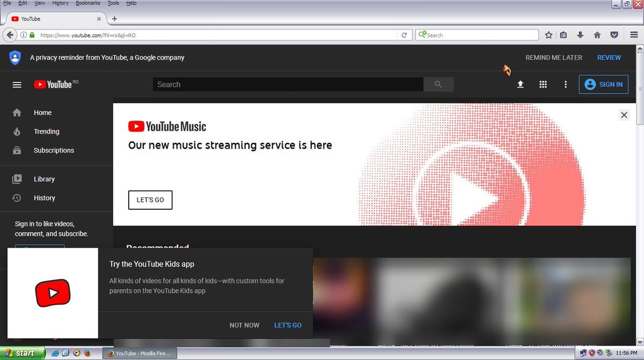Open History in the sidebar
This screenshot has height=360, width=644.
pyautogui.click(x=44, y=198)
